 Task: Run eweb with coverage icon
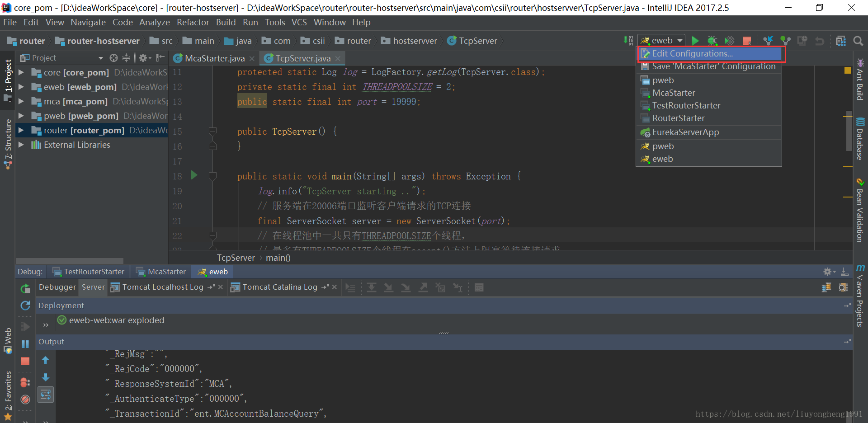(x=730, y=41)
